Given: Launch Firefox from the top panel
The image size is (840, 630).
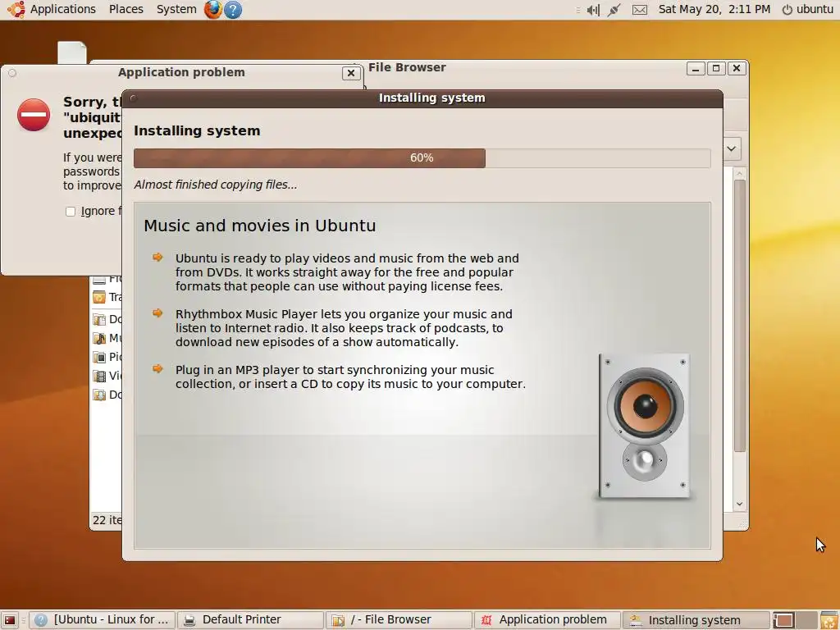Looking at the screenshot, I should point(212,10).
